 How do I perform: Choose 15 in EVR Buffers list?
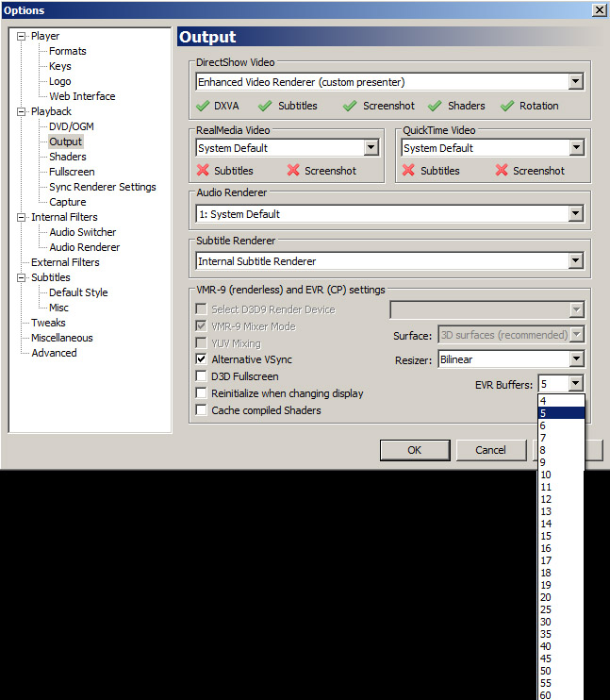561,536
